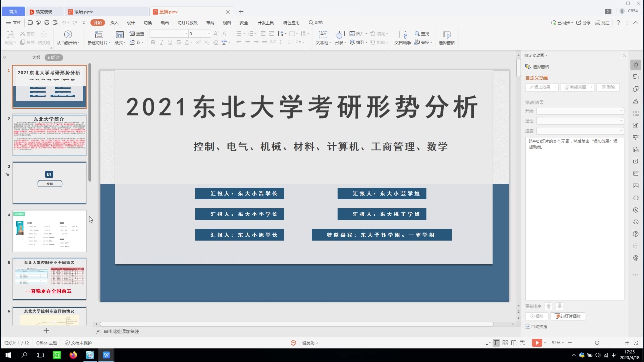
Task: Toggle bold formatting on selected text
Action: coord(152,42)
